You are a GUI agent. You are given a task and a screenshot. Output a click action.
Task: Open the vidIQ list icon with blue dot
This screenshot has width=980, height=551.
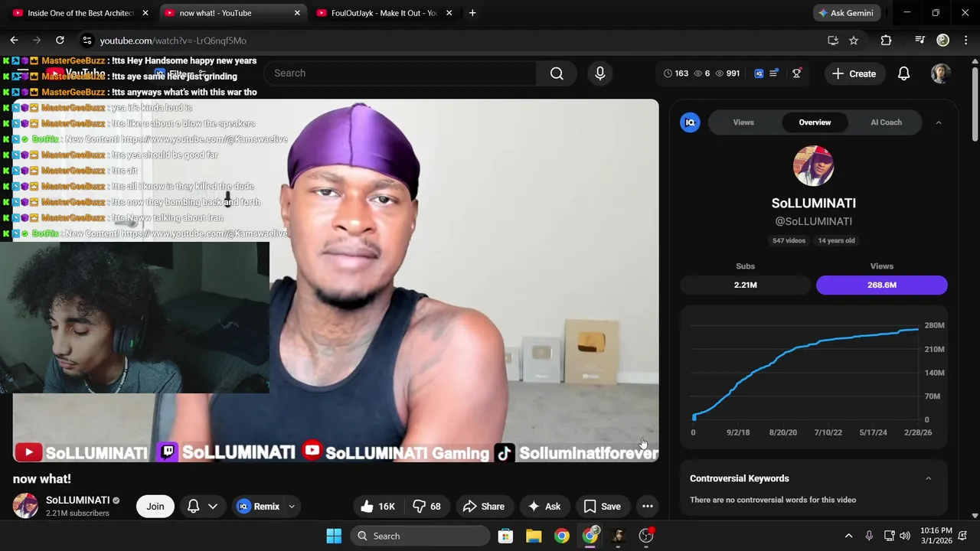pos(774,73)
